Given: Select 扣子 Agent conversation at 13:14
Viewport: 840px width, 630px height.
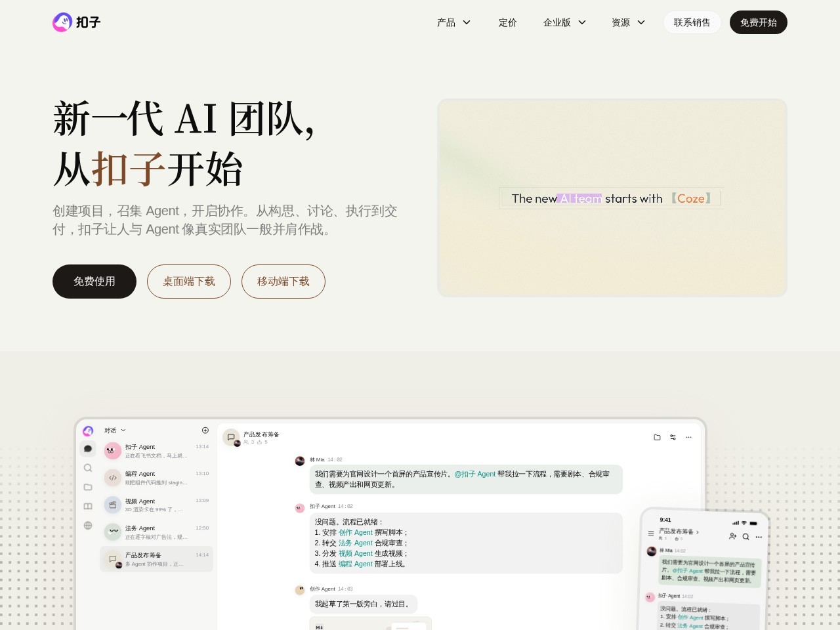Looking at the screenshot, I should coord(156,451).
